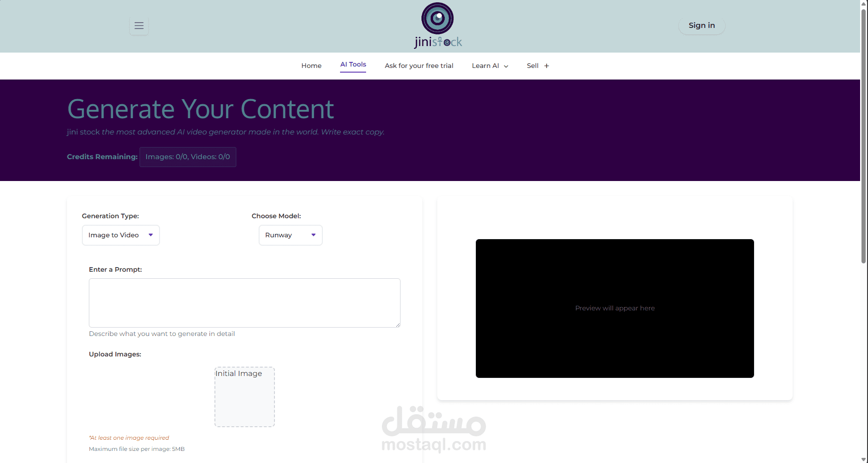Viewport: 868px width, 463px height.
Task: Click the Generate Your Content heading
Action: click(200, 109)
